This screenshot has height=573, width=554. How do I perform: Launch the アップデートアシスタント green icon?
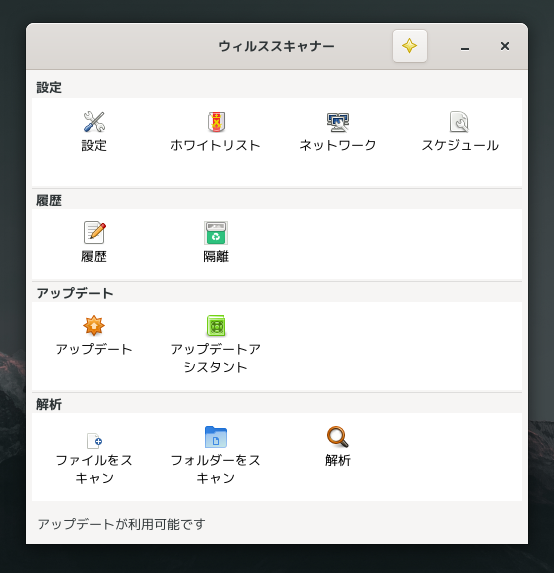[216, 325]
